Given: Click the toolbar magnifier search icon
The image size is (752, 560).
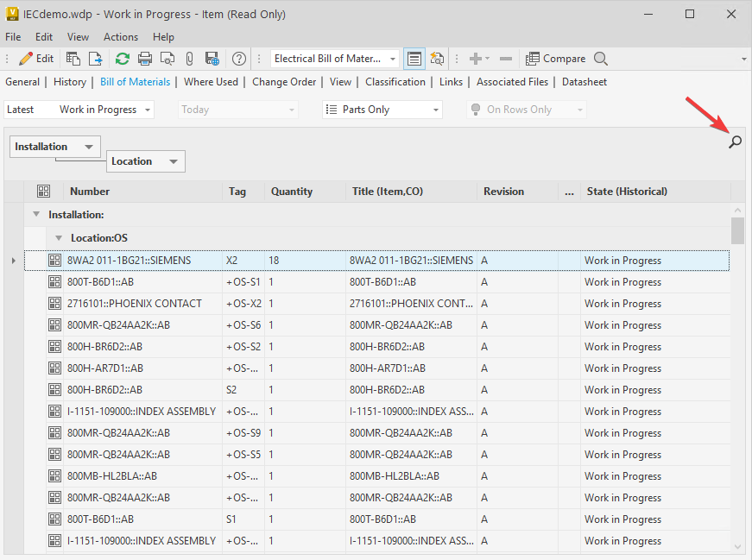Looking at the screenshot, I should [x=600, y=59].
